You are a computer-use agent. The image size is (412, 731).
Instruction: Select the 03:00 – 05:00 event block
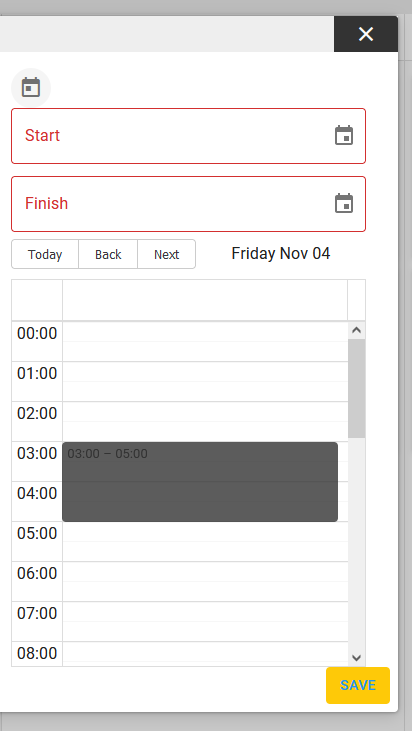[x=200, y=482]
